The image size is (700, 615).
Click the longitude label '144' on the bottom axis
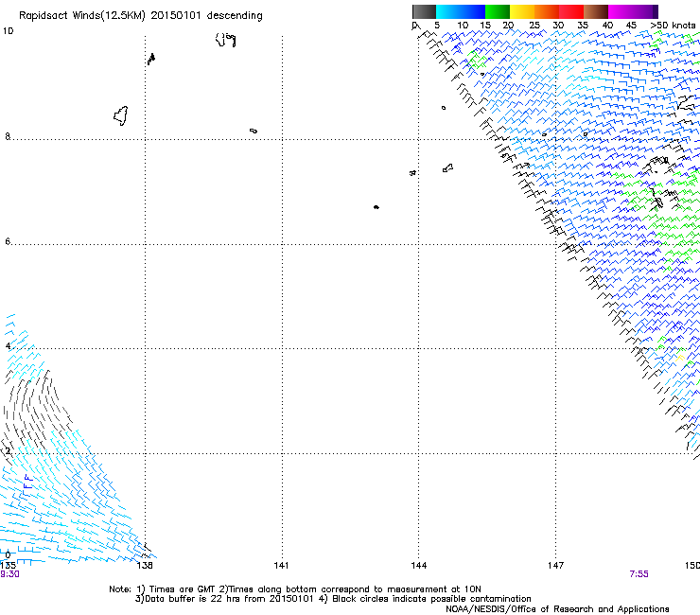pos(419,566)
